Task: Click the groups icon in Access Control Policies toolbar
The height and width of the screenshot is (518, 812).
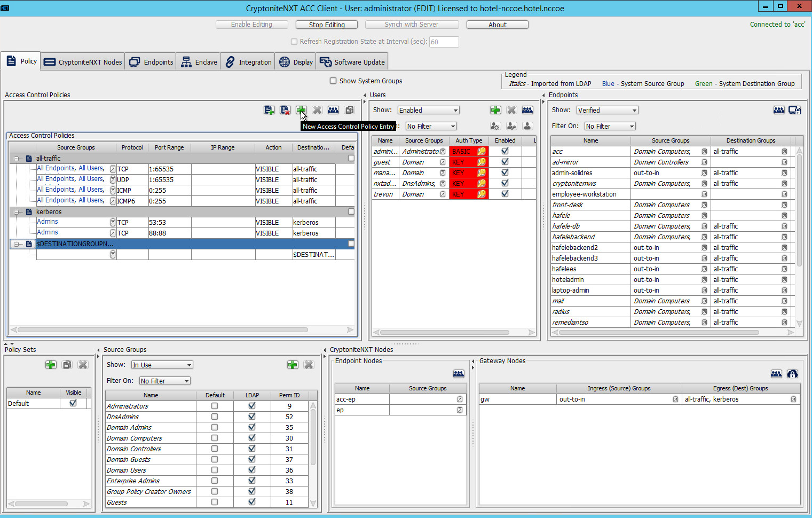Action: coord(333,110)
